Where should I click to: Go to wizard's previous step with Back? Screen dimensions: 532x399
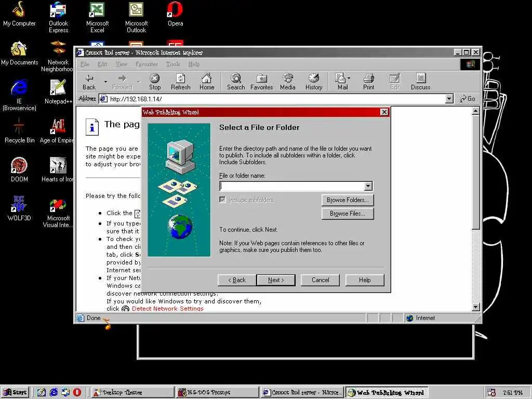[x=237, y=280]
